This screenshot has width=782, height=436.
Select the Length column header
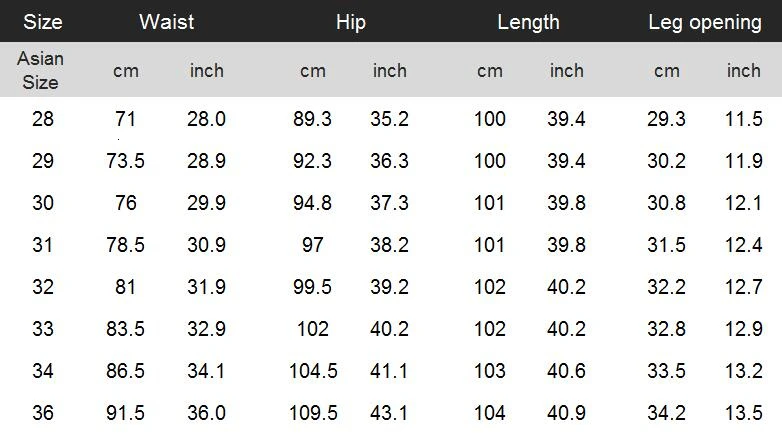click(x=528, y=22)
